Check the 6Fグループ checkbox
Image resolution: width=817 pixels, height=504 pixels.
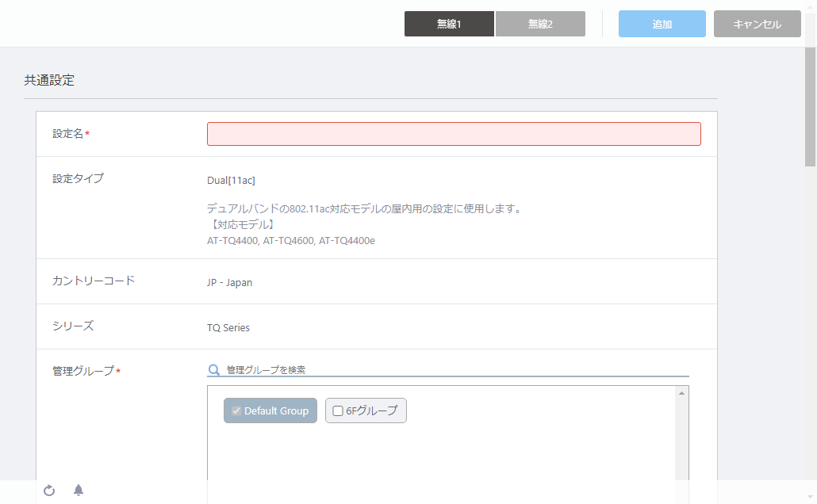(x=338, y=410)
